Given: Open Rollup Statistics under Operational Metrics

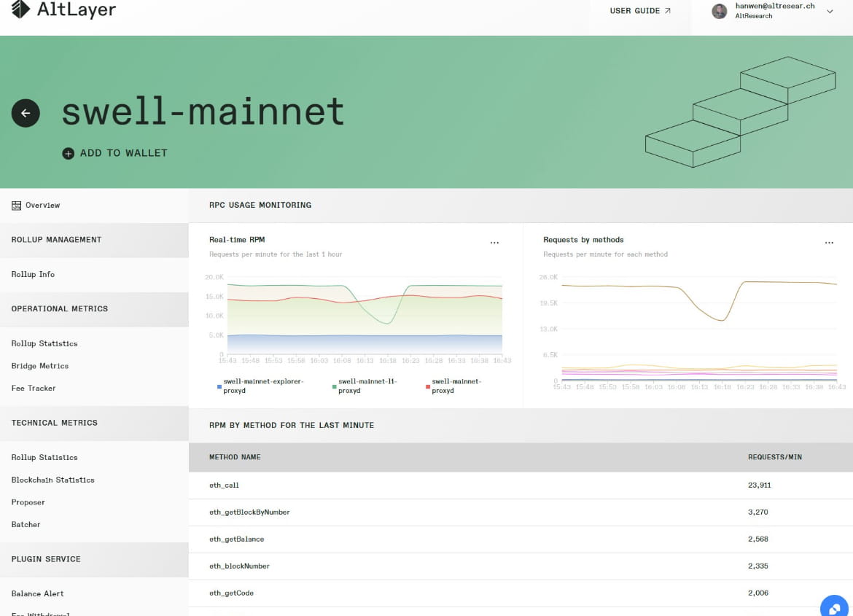Looking at the screenshot, I should (x=44, y=343).
